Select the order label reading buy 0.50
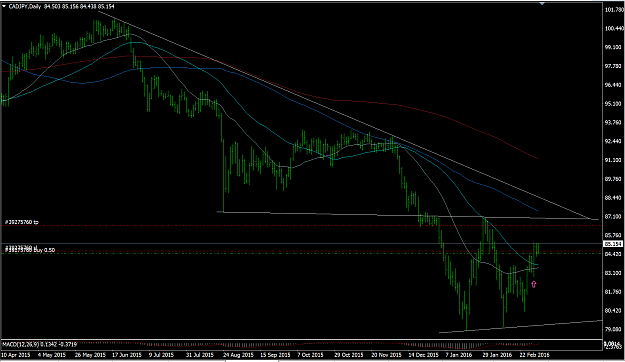 [30, 250]
